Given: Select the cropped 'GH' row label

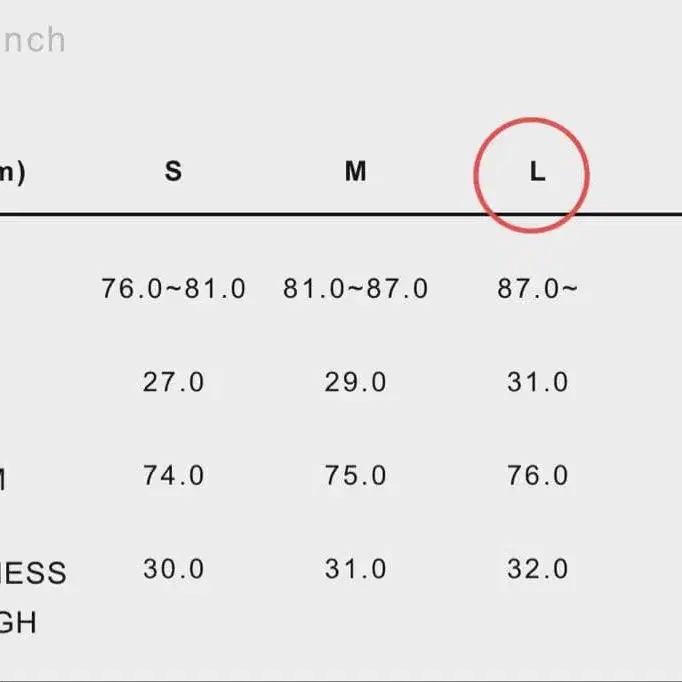Looking at the screenshot, I should [x=18, y=623].
